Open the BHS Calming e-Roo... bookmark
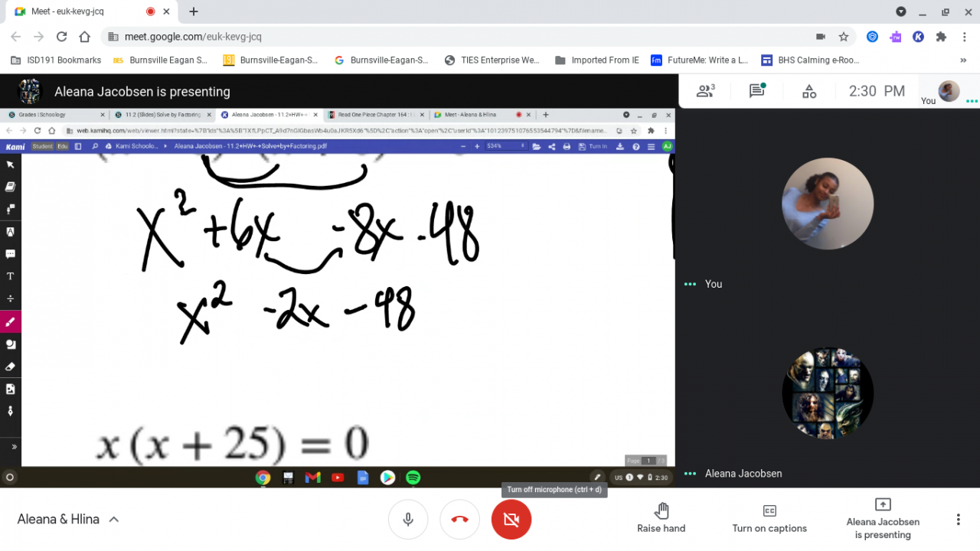 [x=810, y=60]
